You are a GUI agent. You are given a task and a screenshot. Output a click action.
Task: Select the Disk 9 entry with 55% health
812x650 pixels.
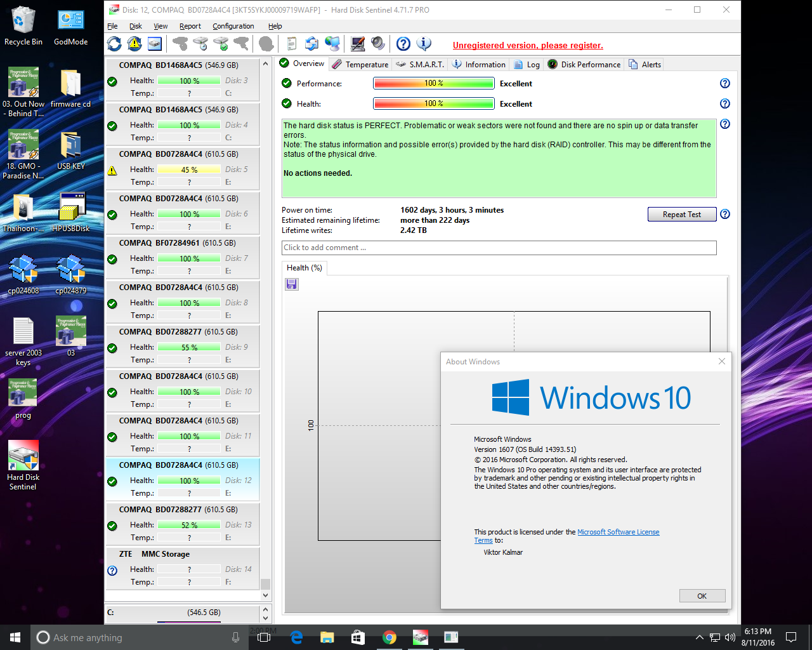pyautogui.click(x=183, y=346)
